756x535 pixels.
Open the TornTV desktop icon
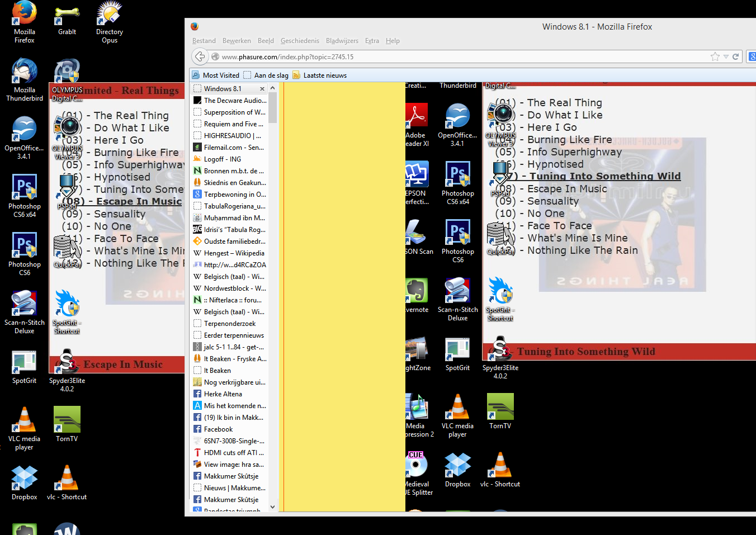click(67, 424)
